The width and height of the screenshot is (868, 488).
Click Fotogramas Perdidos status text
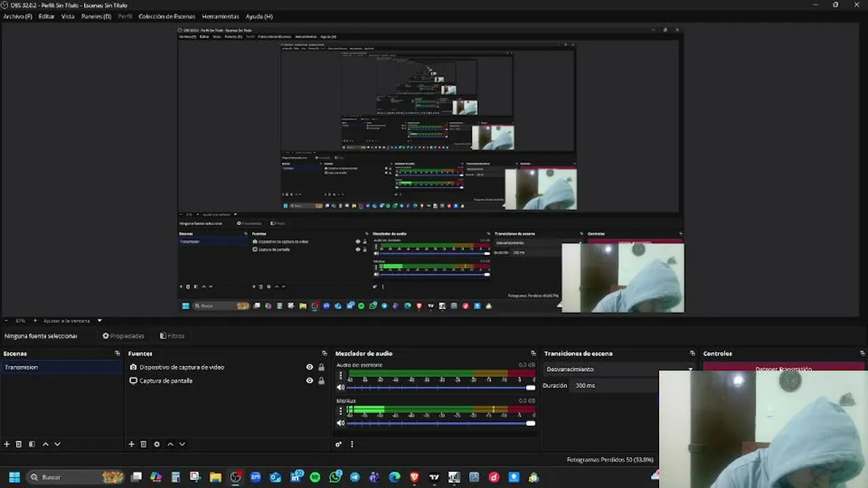610,460
